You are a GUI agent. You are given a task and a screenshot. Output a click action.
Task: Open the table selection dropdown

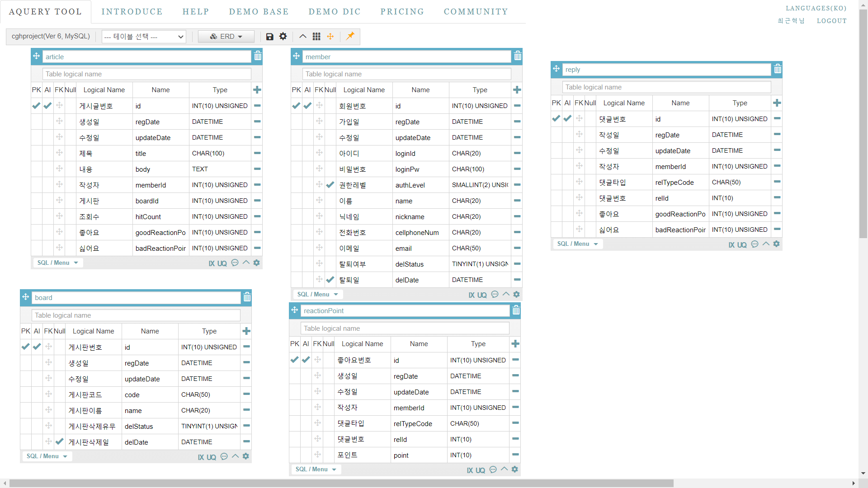(x=144, y=37)
